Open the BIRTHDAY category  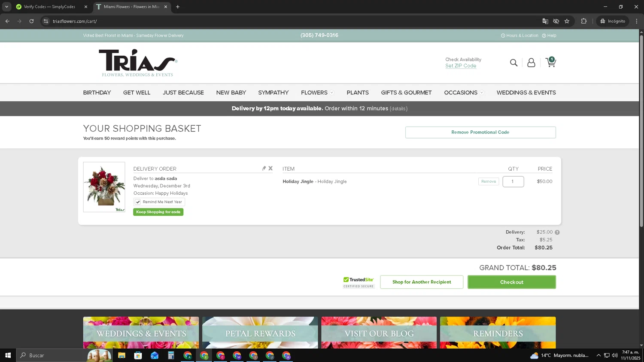point(97,93)
